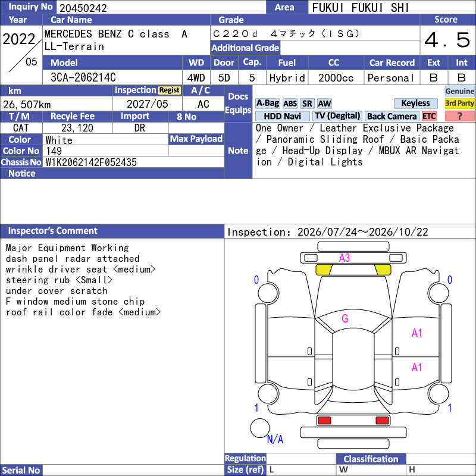Click the G mark on windshield

click(345, 318)
